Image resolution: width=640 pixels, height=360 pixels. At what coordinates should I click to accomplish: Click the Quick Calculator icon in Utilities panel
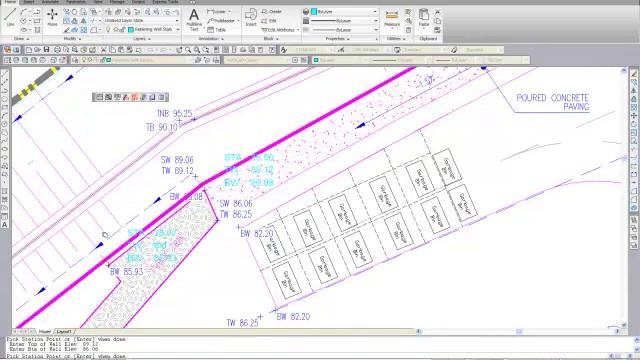[409, 30]
